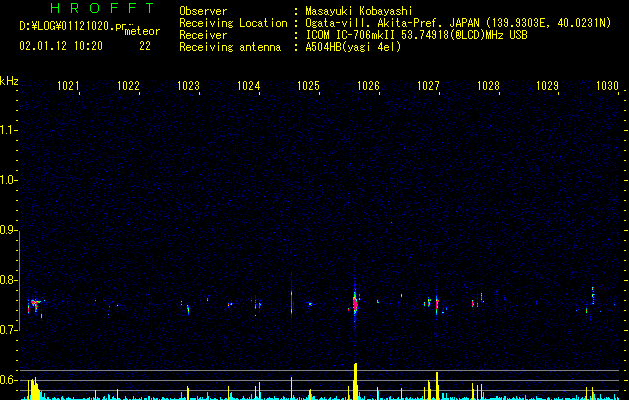
Task: Click frequency axis label 0.6
Action: click(x=9, y=380)
